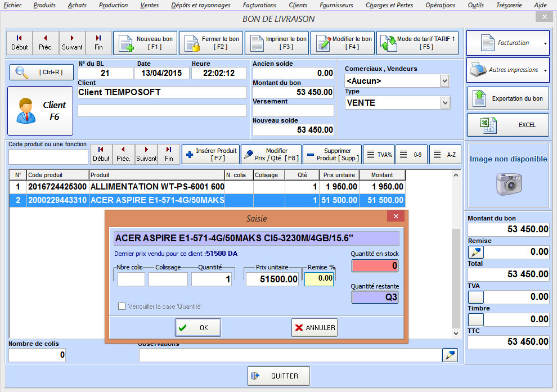Open the Fichier menu
This screenshot has height=392, width=557.
click(x=12, y=5)
